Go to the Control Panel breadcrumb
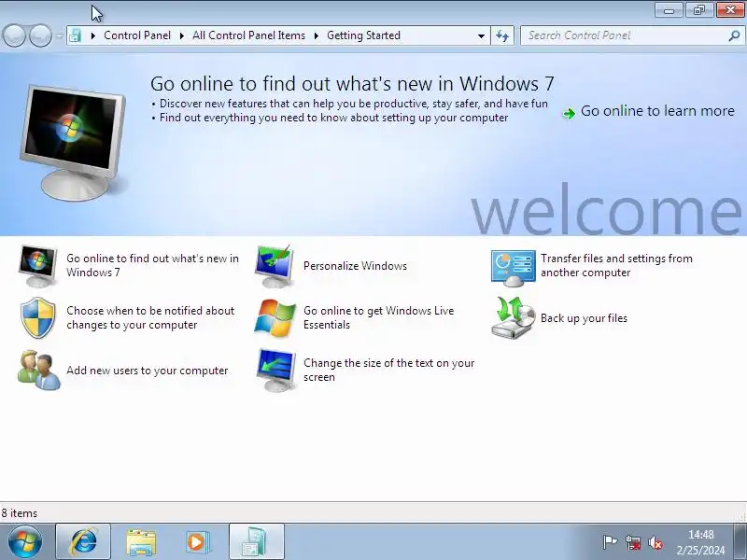This screenshot has width=747, height=560. click(136, 35)
